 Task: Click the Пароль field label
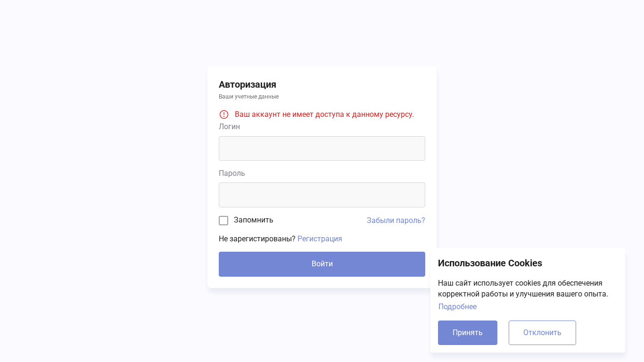pyautogui.click(x=232, y=173)
